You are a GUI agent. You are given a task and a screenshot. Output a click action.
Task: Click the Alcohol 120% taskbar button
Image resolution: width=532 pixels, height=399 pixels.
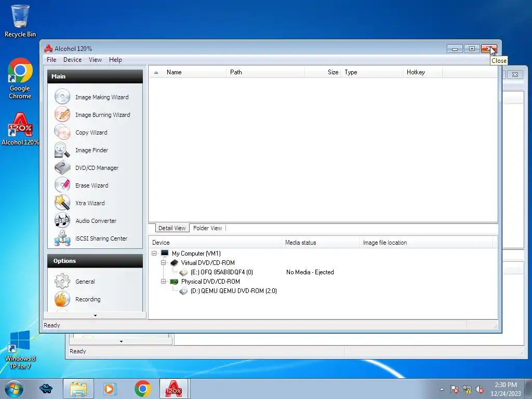174,389
